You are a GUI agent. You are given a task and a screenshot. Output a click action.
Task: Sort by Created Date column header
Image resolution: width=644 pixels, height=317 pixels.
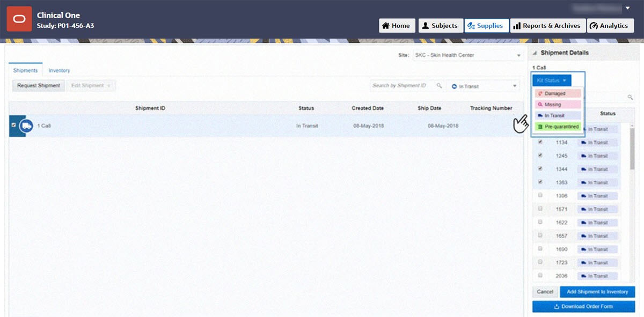pos(368,108)
